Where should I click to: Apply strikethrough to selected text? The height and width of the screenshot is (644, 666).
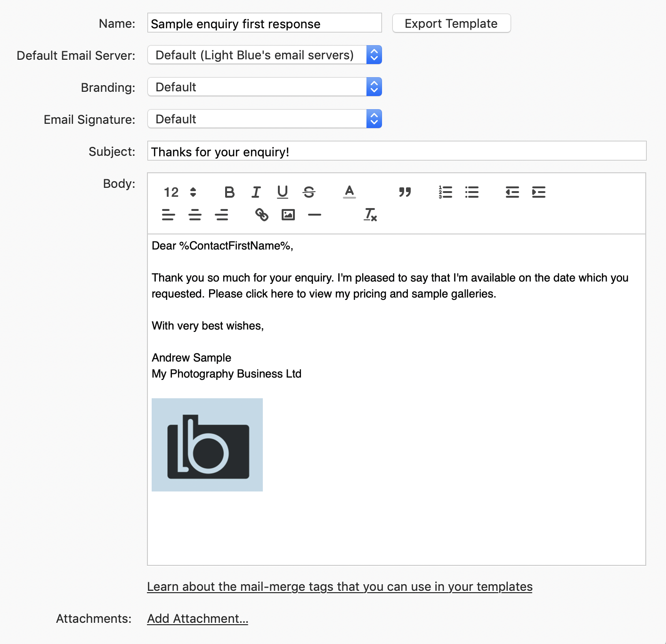click(x=309, y=192)
